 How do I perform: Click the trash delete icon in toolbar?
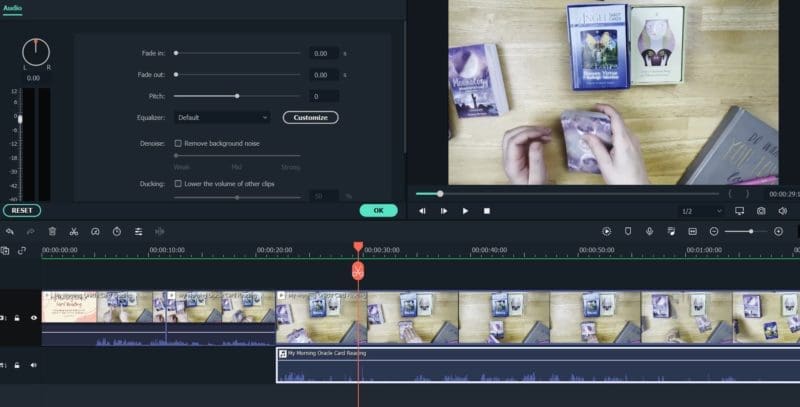pos(52,232)
